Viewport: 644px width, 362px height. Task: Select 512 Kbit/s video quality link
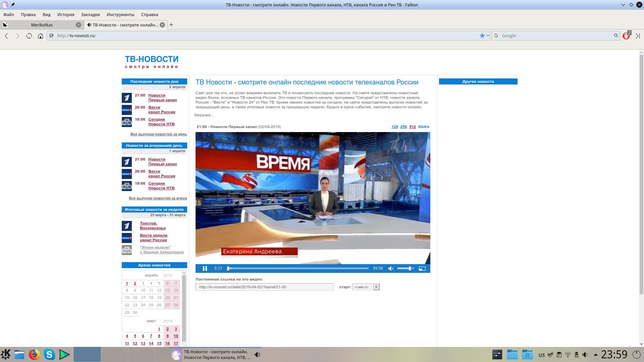[x=412, y=127]
